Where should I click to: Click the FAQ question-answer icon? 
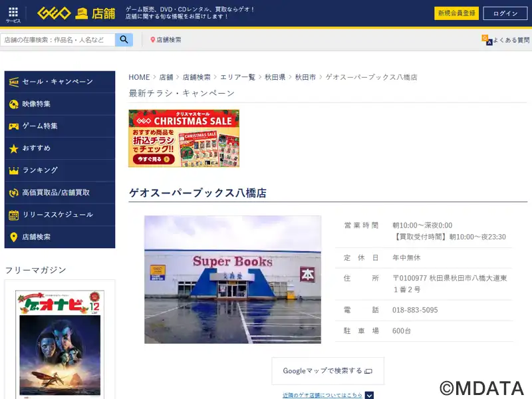pos(487,40)
